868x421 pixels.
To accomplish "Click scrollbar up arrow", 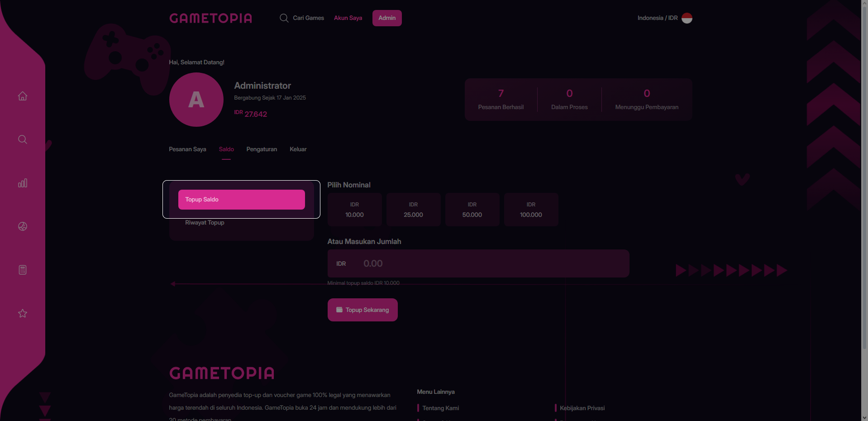I will pyautogui.click(x=864, y=3).
